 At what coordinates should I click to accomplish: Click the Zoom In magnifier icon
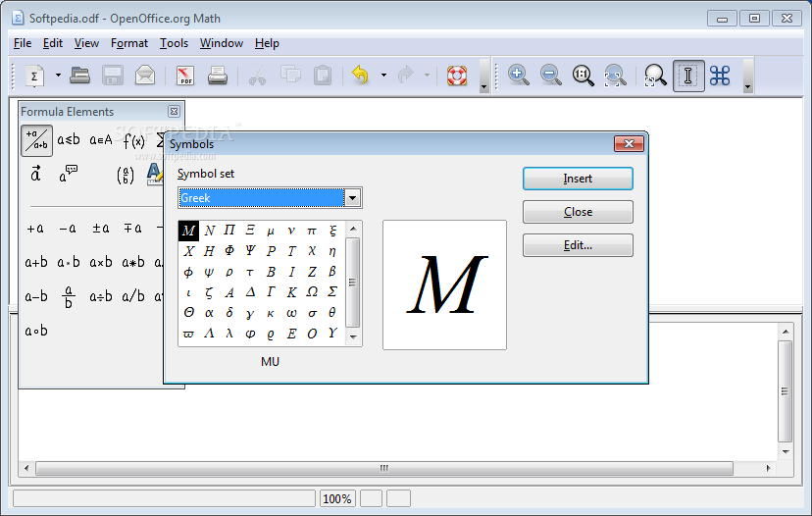[519, 76]
